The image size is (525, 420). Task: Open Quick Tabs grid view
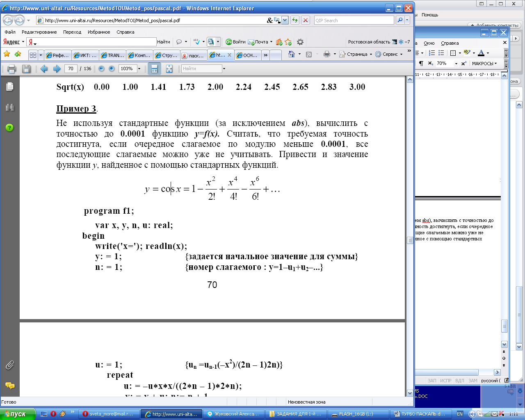33,55
